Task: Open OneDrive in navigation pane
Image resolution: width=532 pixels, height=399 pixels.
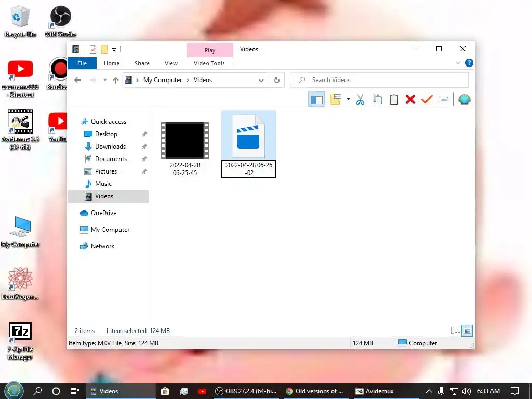Action: click(x=103, y=213)
